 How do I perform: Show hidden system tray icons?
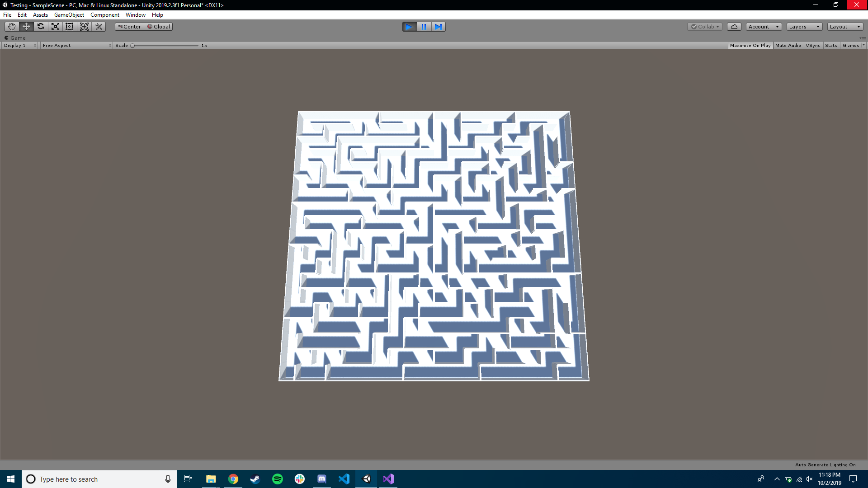click(777, 479)
